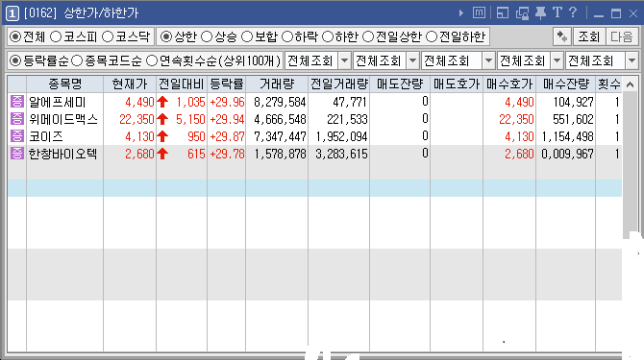Click the 매수잔량 column header

tap(565, 84)
